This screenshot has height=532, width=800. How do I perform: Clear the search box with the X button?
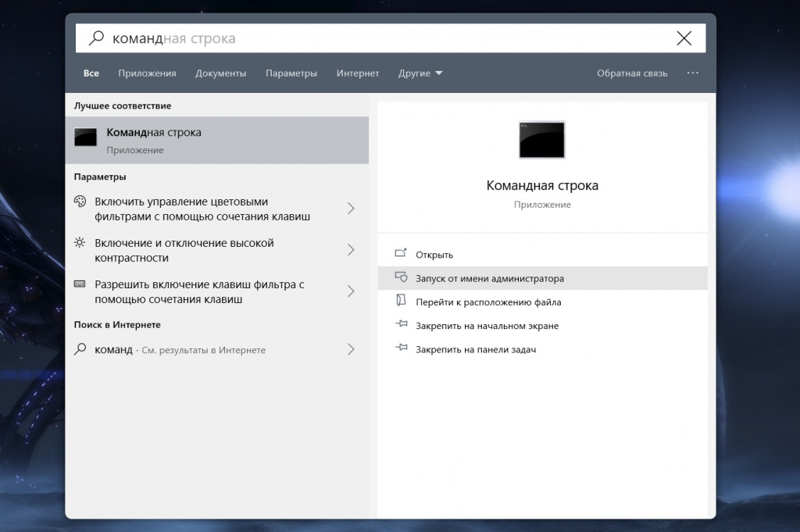[x=684, y=38]
